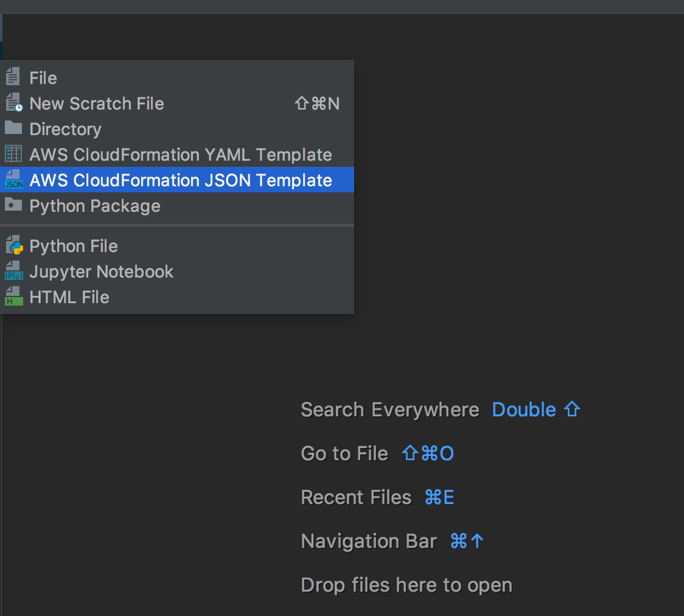Choose Python Package entry
Screen dimensions: 684x616
176,206
